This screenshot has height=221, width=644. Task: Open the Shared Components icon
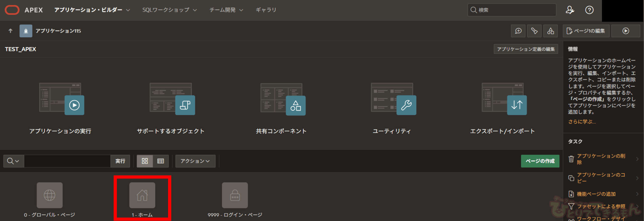[x=296, y=105]
